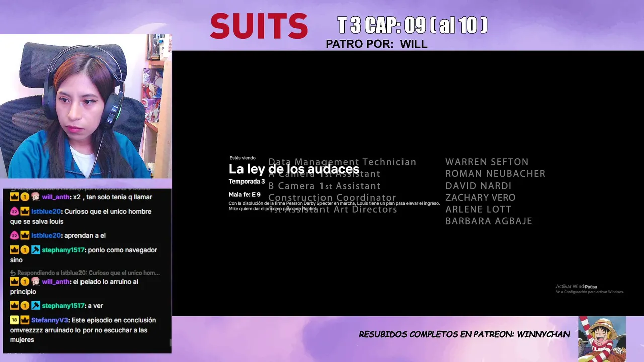Screen dimensions: 644x362
Task: Click the message text "el pelado lo arruino al principio"
Action: pyautogui.click(x=74, y=287)
